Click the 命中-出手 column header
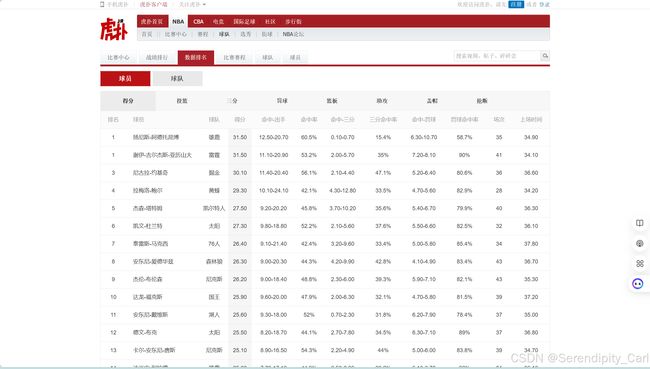 (x=273, y=119)
